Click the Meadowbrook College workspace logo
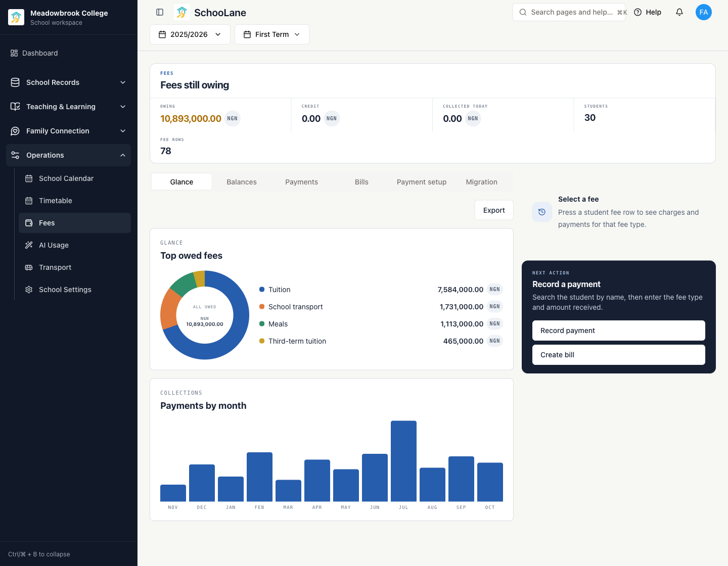 (x=16, y=17)
